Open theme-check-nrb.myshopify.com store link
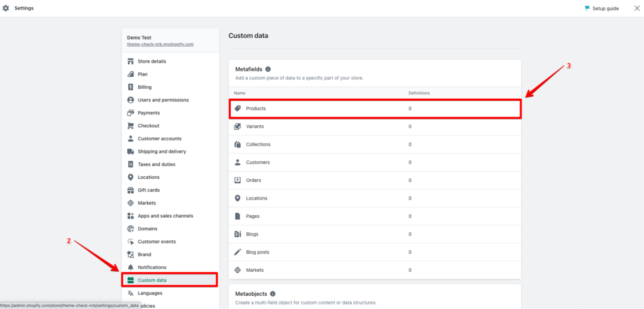 tap(160, 44)
